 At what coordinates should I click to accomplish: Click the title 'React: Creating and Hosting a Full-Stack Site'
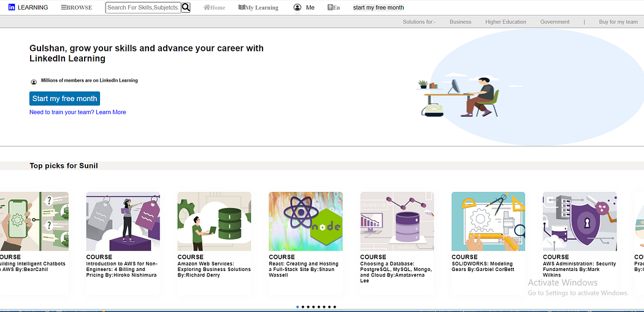pos(304,269)
